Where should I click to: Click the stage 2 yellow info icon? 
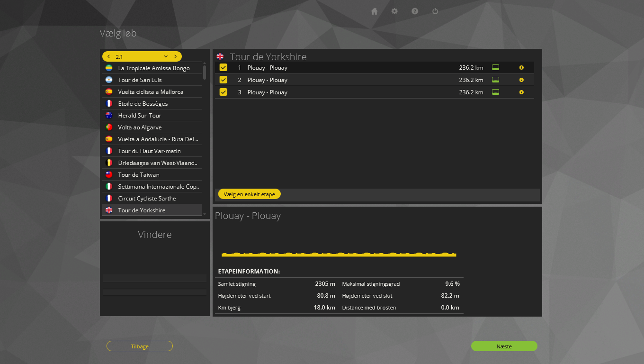pos(521,80)
